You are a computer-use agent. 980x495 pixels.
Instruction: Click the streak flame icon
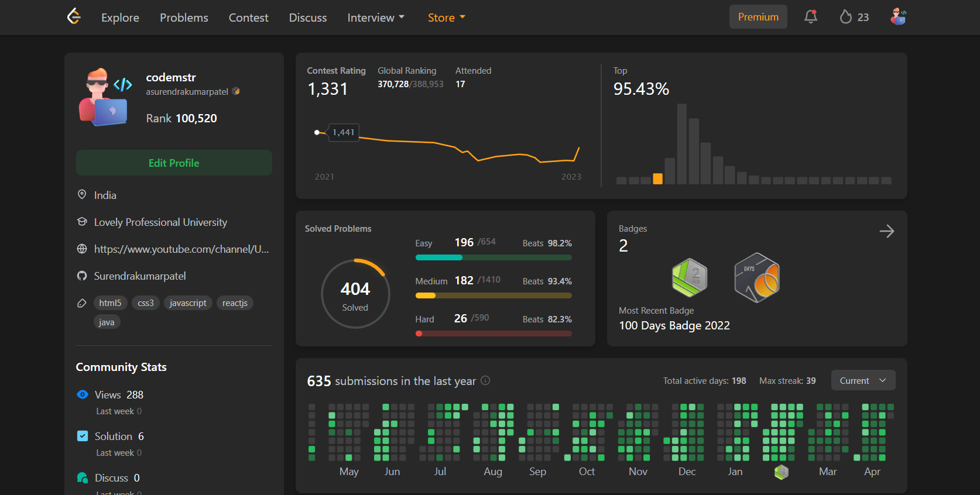[845, 17]
